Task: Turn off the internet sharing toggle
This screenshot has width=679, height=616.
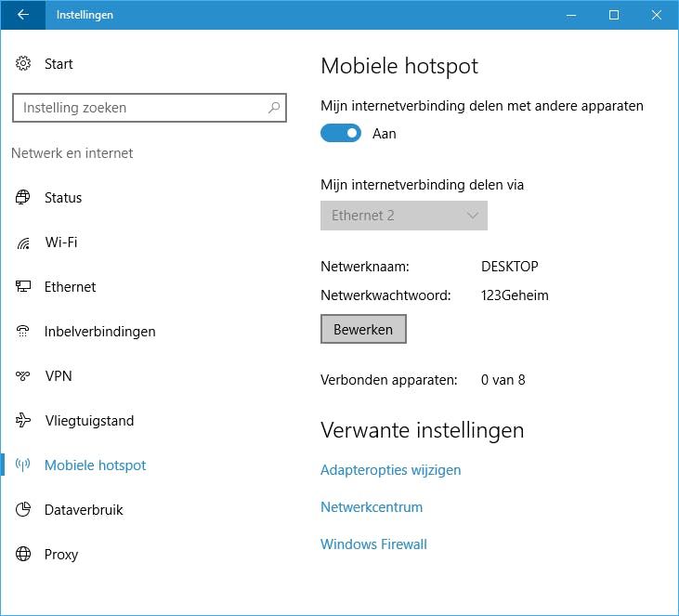Action: (x=340, y=134)
